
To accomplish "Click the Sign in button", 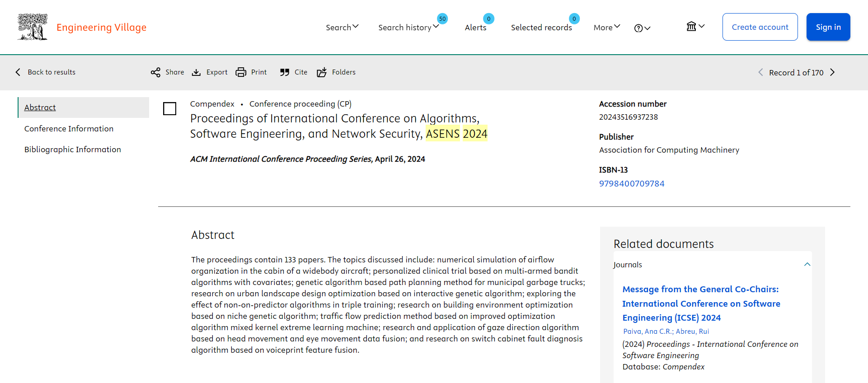I will (x=828, y=27).
